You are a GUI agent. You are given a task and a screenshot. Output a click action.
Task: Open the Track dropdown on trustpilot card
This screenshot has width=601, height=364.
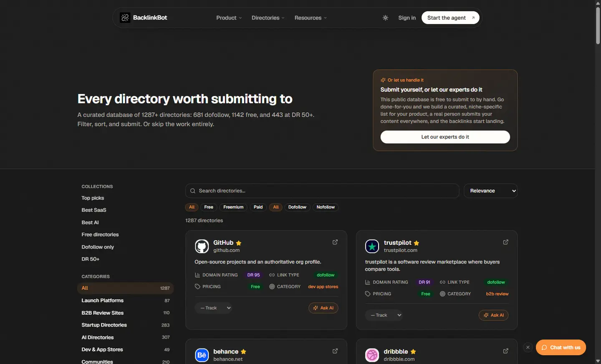pos(384,315)
